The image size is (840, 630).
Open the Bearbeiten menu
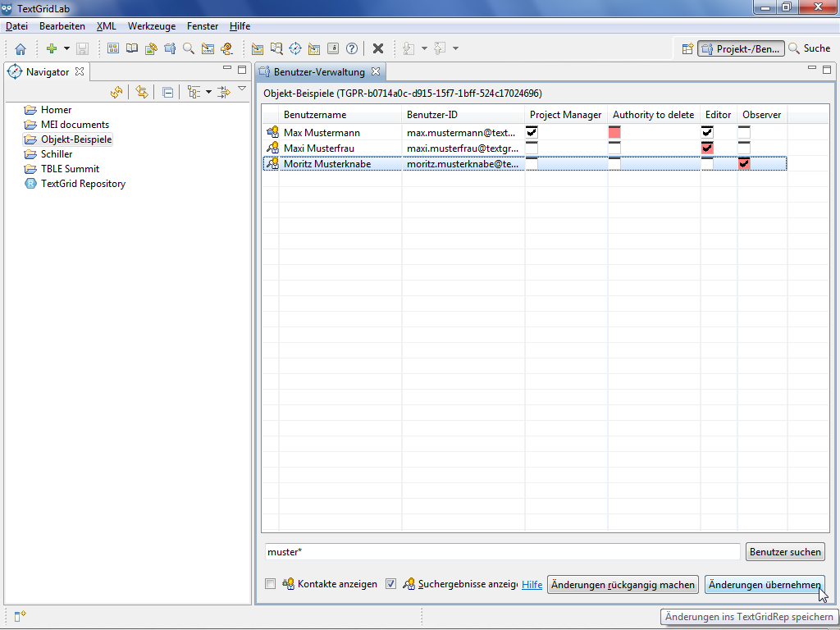point(62,26)
